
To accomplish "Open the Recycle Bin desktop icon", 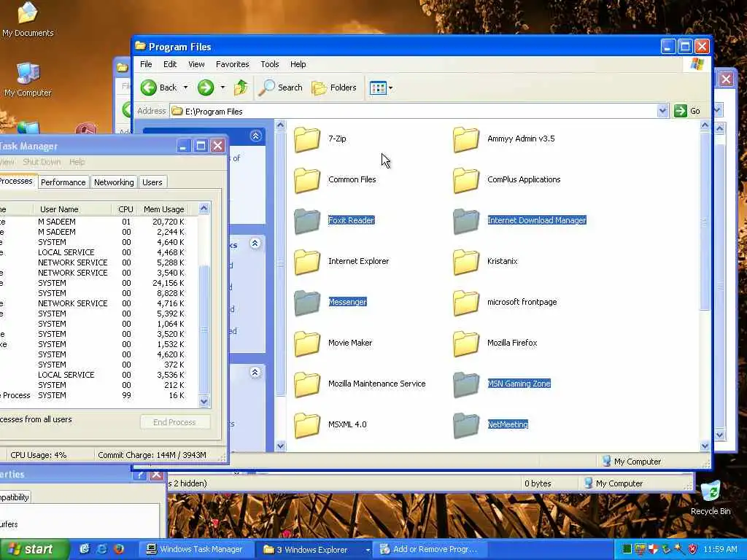I will tap(711, 498).
